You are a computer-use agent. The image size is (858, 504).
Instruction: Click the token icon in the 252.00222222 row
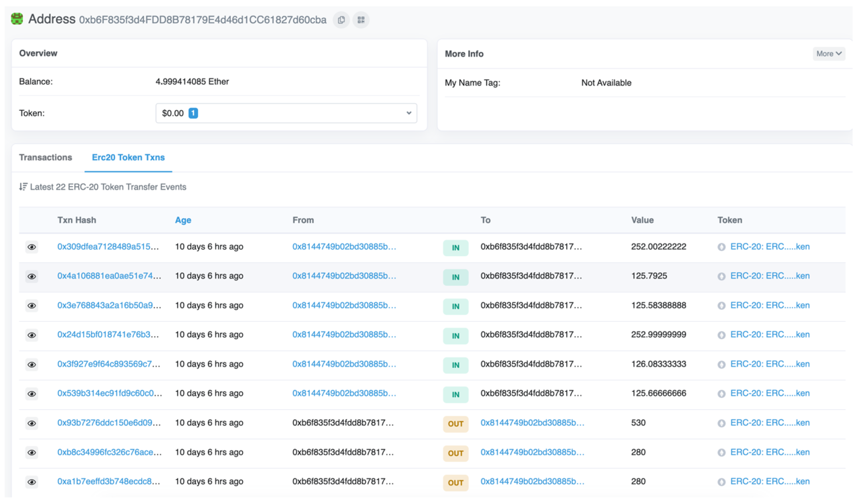pos(721,247)
